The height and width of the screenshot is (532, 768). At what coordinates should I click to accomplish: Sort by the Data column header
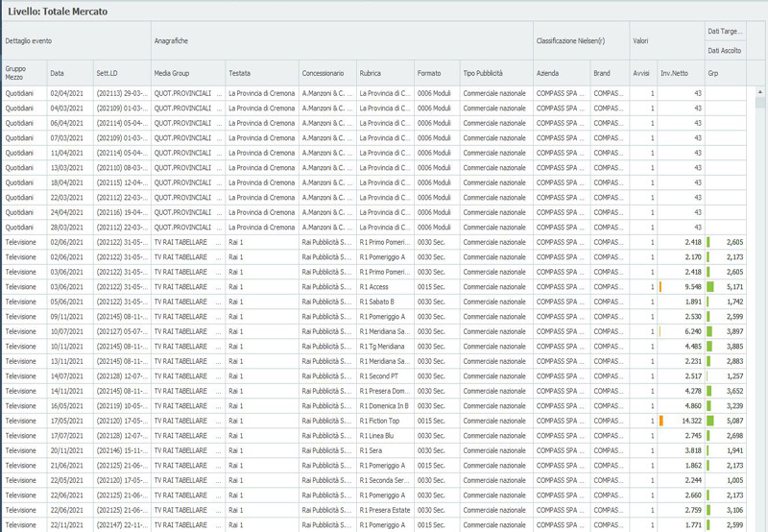pyautogui.click(x=58, y=73)
